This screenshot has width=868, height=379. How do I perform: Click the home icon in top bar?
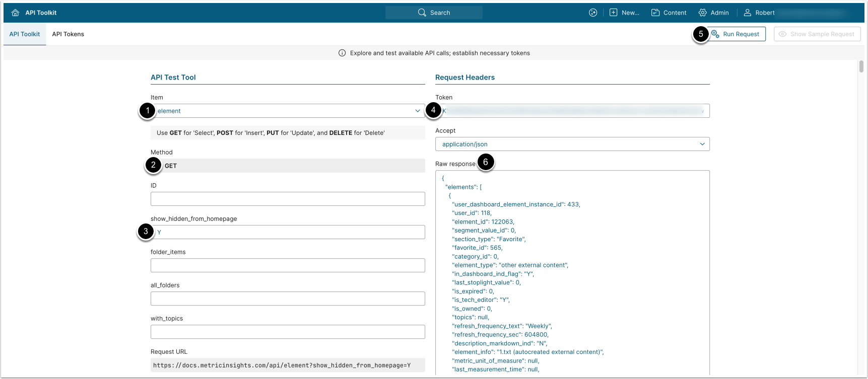(15, 13)
